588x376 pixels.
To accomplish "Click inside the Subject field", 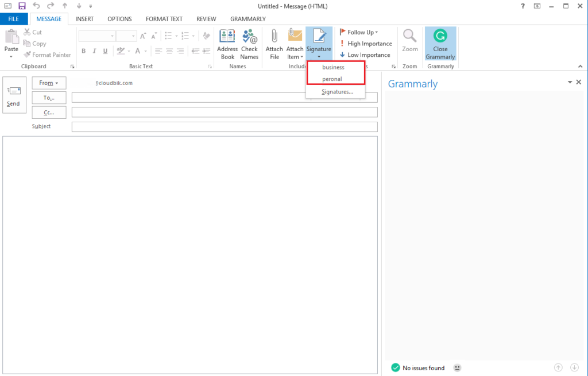I will (224, 126).
